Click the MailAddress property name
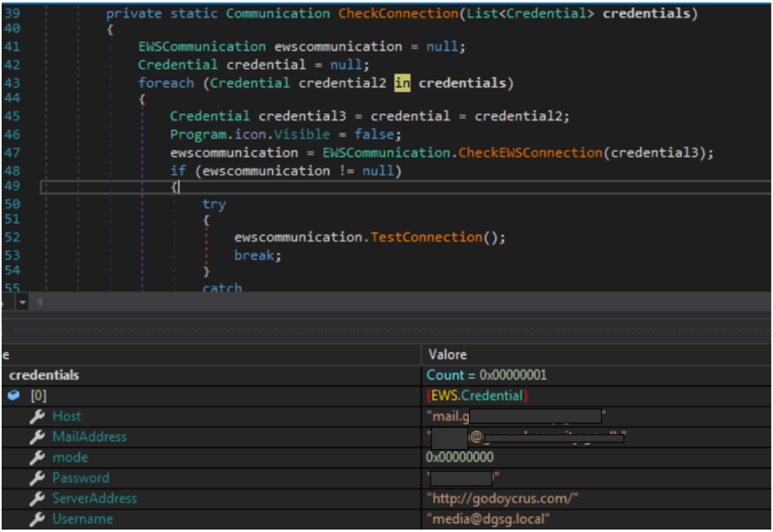Image resolution: width=773 pixels, height=532 pixels. click(x=90, y=437)
